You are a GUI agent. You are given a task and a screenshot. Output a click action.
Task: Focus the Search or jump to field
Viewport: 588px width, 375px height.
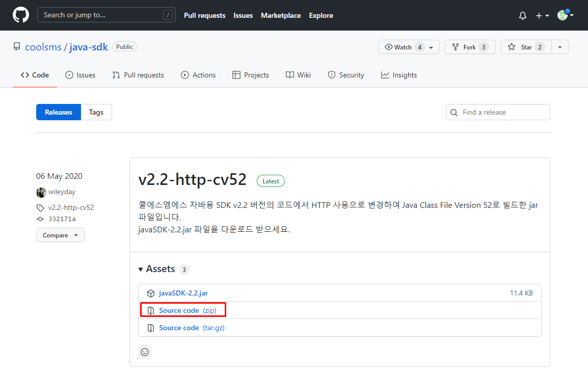[x=106, y=15]
